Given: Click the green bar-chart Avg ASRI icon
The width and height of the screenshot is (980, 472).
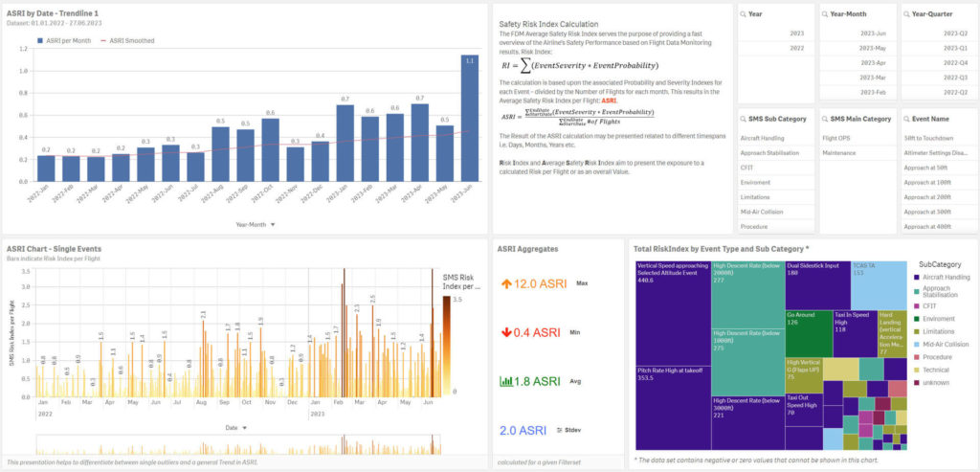Looking at the screenshot, I should point(507,381).
